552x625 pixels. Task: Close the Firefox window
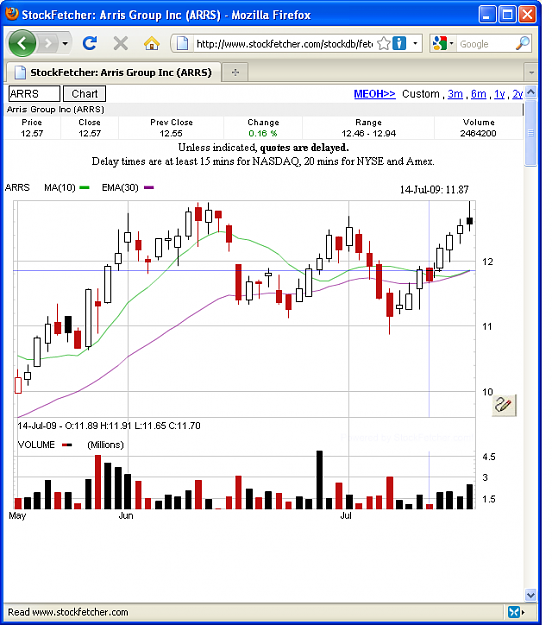pos(527,15)
